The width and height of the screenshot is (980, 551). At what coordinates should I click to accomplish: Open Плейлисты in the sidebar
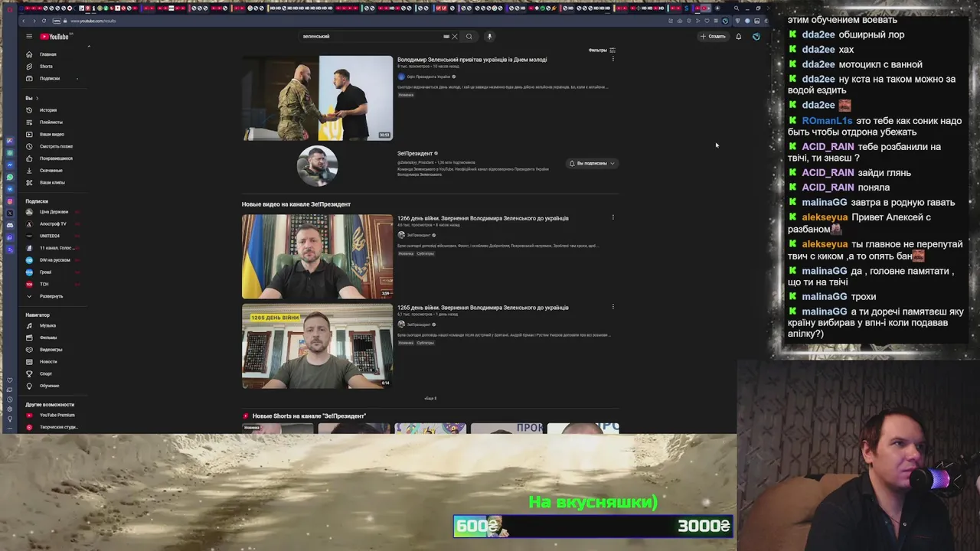[x=51, y=122]
